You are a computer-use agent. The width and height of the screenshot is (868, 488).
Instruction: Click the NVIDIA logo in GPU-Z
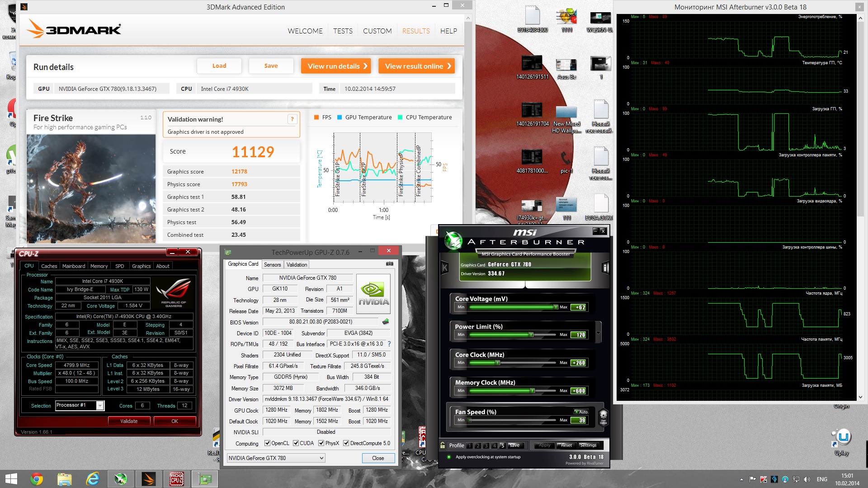pyautogui.click(x=373, y=294)
